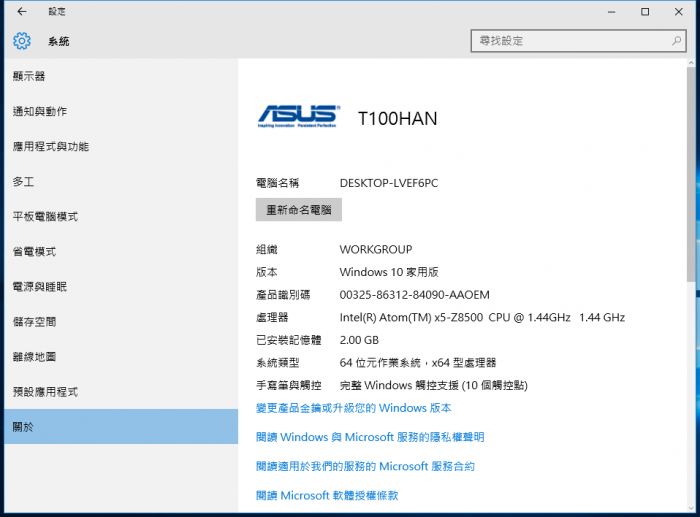Open the Windows 與 Microsoft 隱私權聲明 link
Screen dimensions: 700x517
click(x=370, y=437)
